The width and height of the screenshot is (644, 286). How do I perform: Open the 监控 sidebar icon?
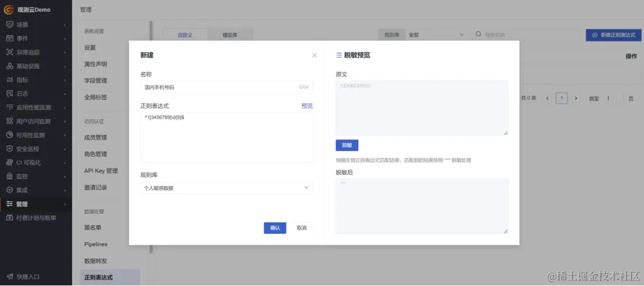pos(10,176)
